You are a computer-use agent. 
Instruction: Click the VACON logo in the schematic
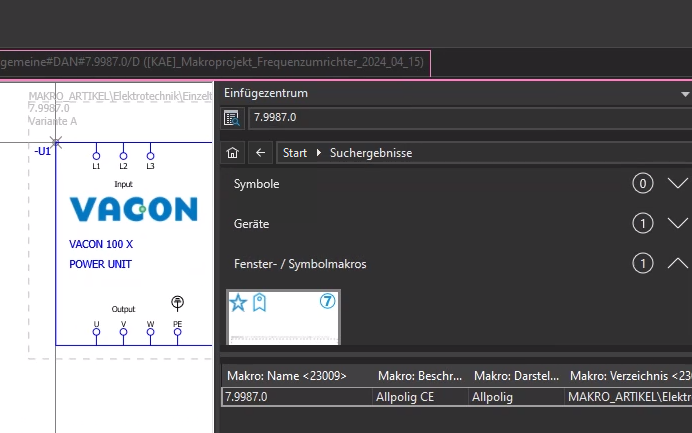click(133, 209)
